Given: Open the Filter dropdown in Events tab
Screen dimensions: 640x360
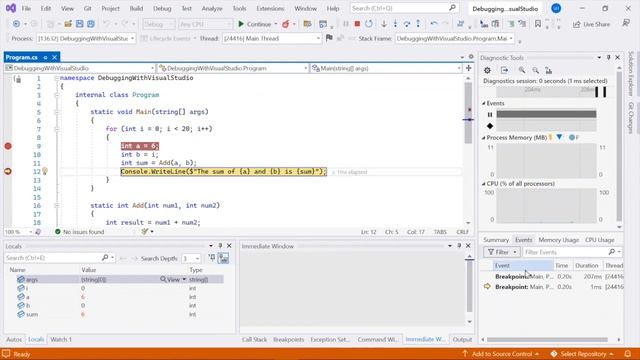Looking at the screenshot, I should click(502, 252).
